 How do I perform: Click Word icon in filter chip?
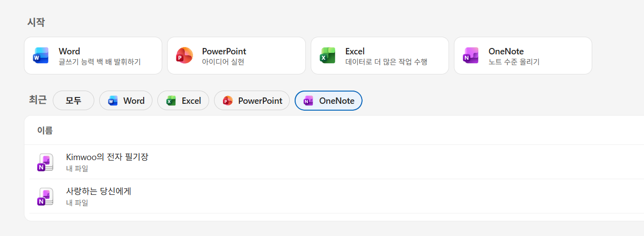(x=113, y=101)
